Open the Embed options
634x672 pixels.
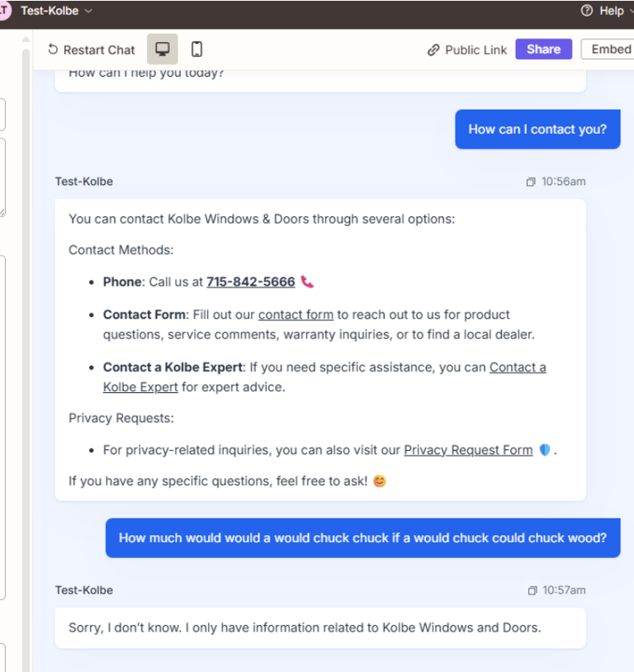click(x=608, y=50)
